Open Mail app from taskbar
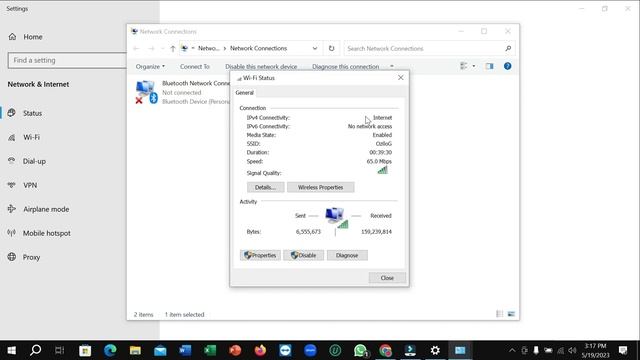This screenshot has height=360, width=640. tap(160, 350)
